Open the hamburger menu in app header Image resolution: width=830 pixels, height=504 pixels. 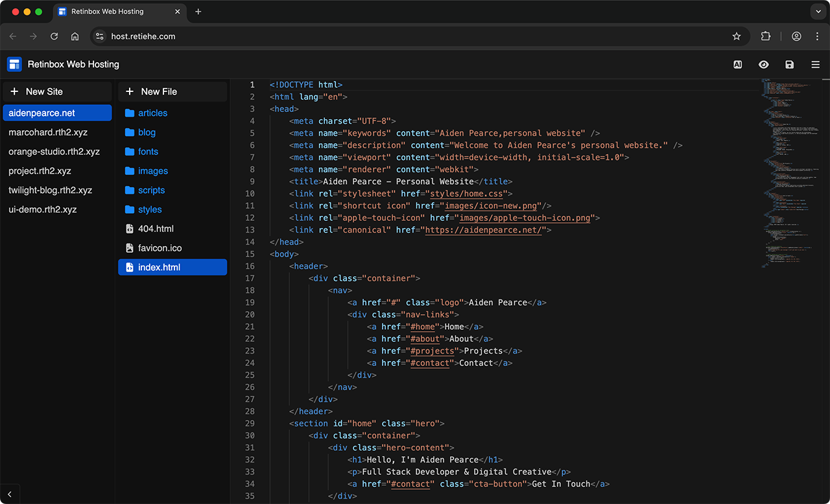click(815, 64)
